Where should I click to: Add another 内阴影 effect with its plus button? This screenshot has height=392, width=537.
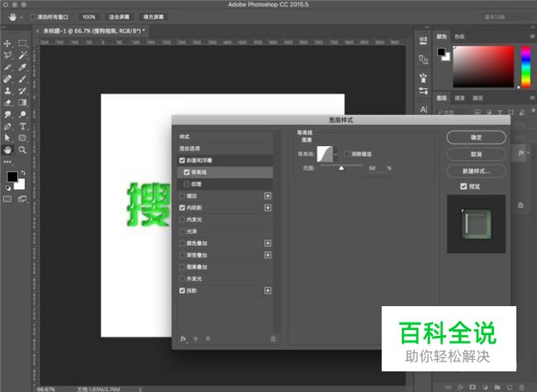(x=268, y=208)
